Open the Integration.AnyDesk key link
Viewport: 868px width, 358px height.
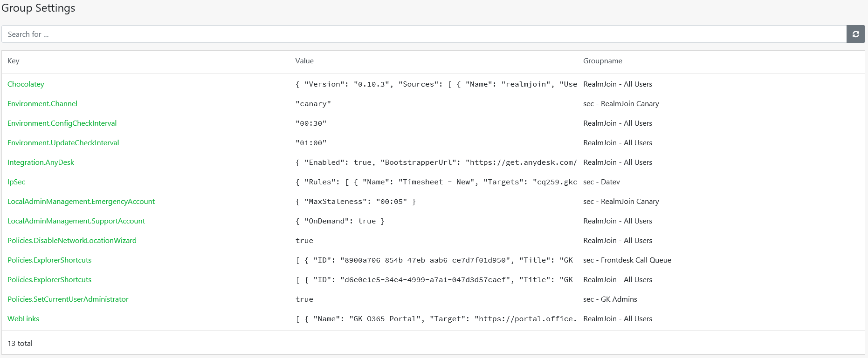point(41,162)
